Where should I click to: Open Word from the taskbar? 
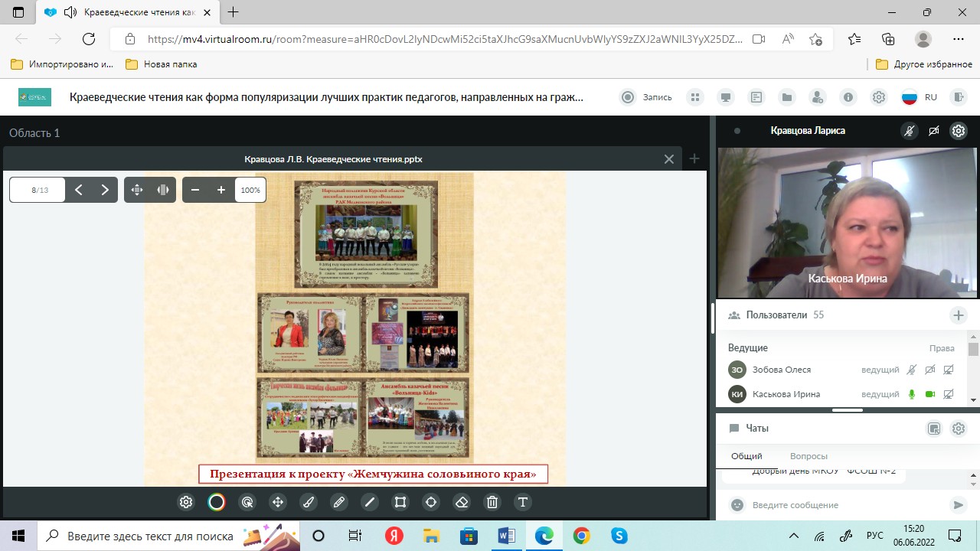click(x=507, y=536)
